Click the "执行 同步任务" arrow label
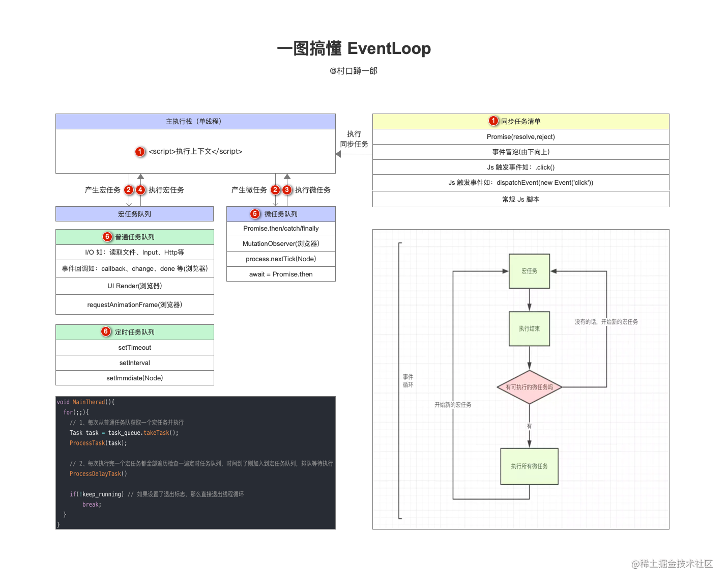Screen dimensions: 728x584 click(354, 139)
